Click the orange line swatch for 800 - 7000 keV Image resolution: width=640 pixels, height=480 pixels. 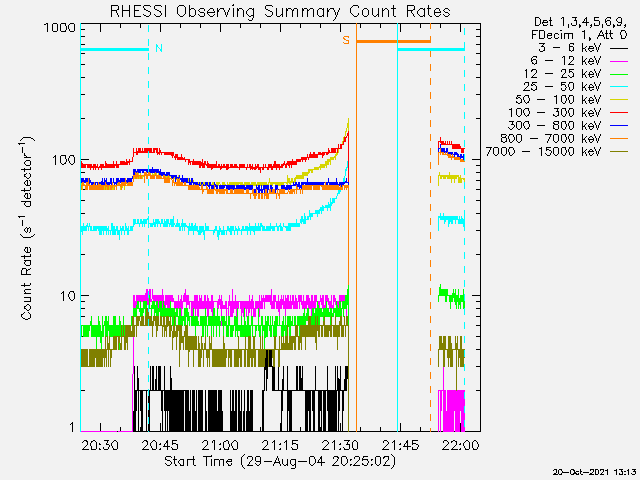pyautogui.click(x=619, y=139)
